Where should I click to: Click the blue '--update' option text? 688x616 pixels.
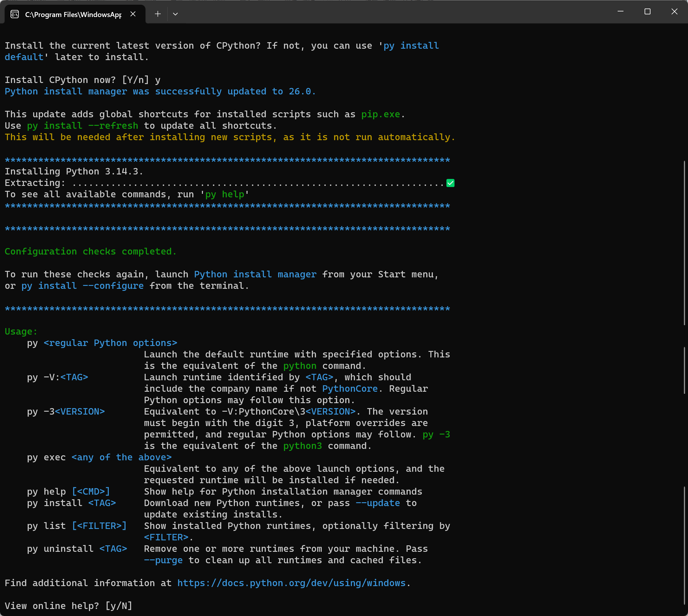point(377,503)
